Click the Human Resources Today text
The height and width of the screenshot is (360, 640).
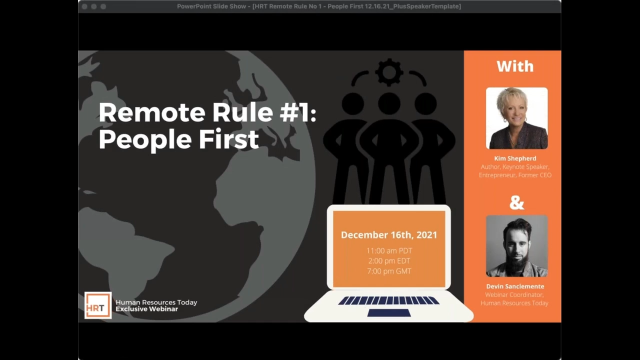click(x=156, y=302)
